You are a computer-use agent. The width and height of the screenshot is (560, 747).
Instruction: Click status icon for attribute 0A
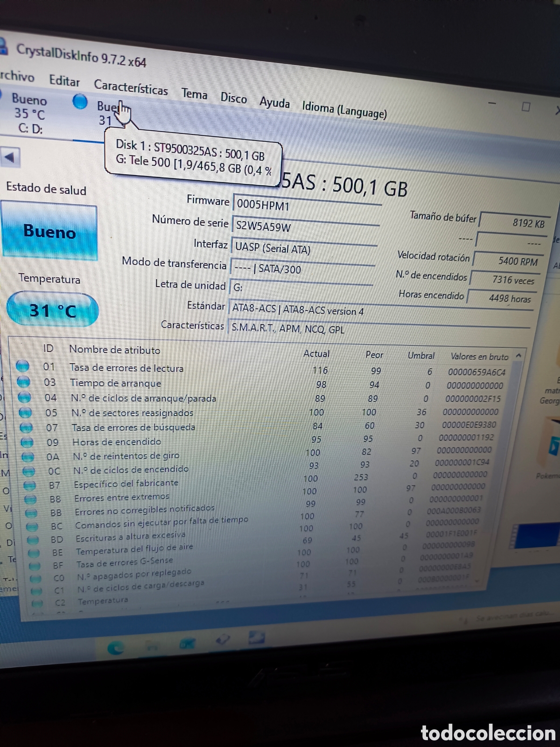click(x=28, y=457)
